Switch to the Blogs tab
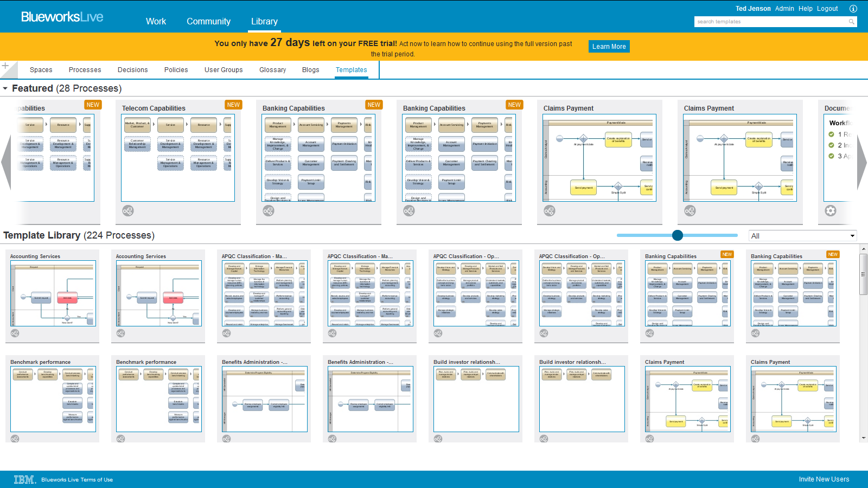Screen dimensions: 868x488 311,70
